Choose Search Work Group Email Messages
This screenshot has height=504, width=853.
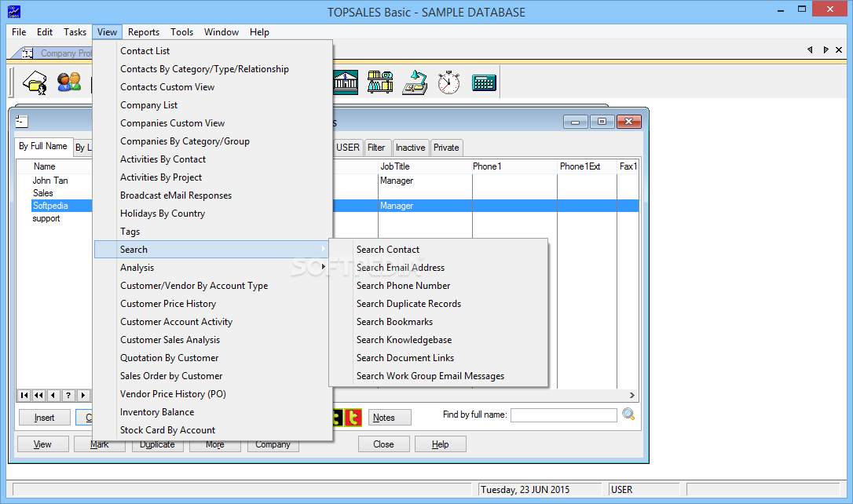438,376
